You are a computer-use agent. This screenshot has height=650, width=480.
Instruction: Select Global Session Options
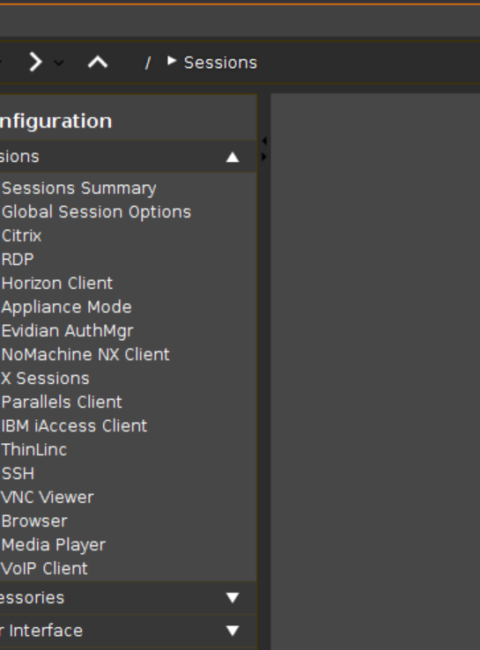point(97,212)
